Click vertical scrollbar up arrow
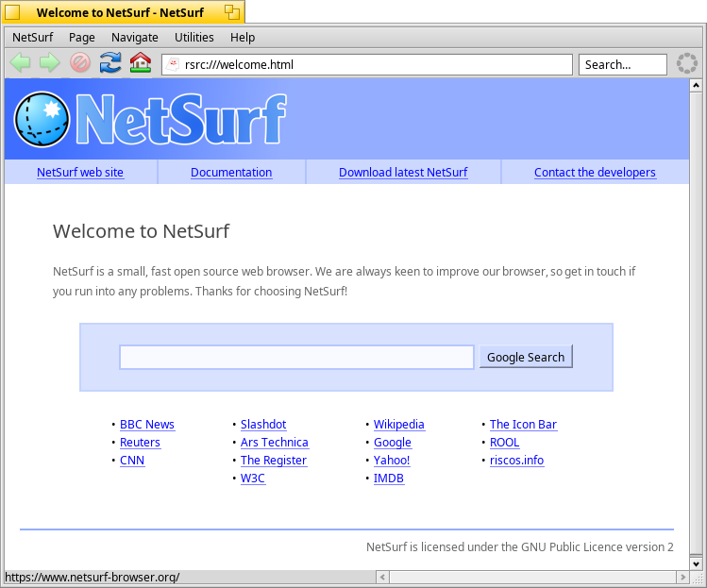 (x=696, y=85)
